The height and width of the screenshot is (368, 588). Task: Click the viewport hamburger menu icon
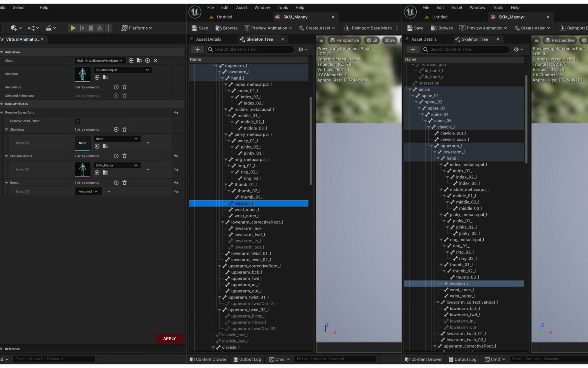click(321, 40)
